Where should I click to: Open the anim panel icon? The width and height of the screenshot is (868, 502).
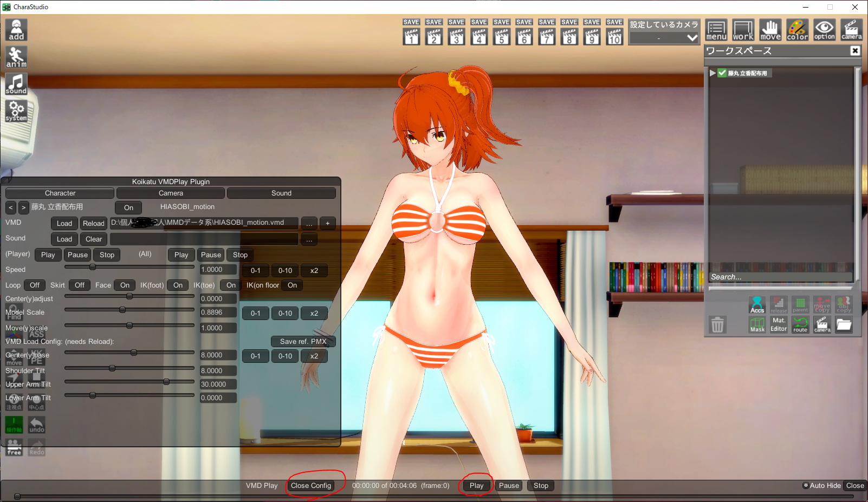point(16,57)
